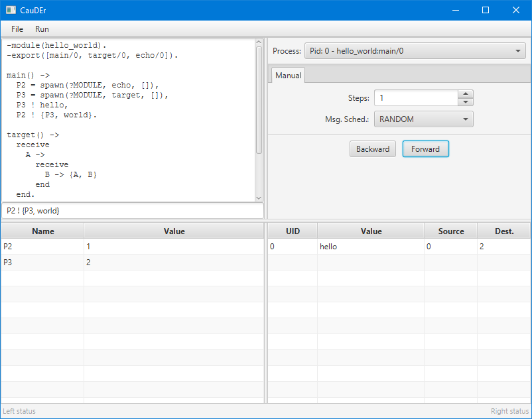The image size is (532, 419).
Task: Click the Right status text
Action: tap(509, 411)
